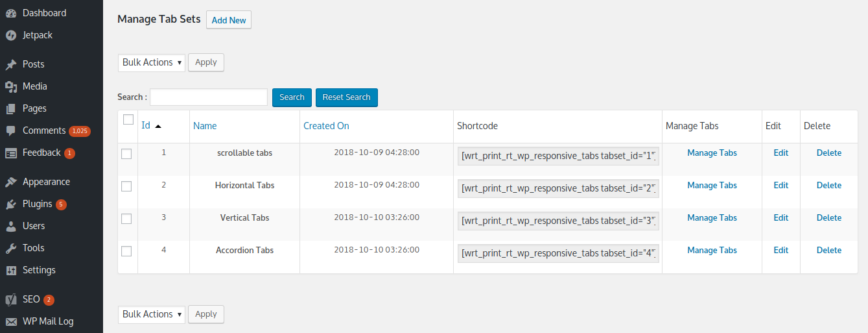Click the Comments speech bubble icon
Image resolution: width=868 pixels, height=333 pixels.
click(x=11, y=130)
